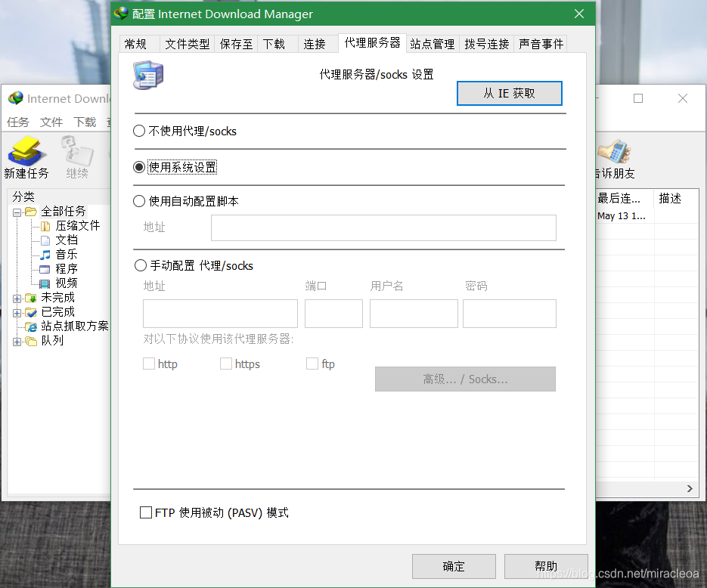Click the 从 IE 获取 button

509,93
